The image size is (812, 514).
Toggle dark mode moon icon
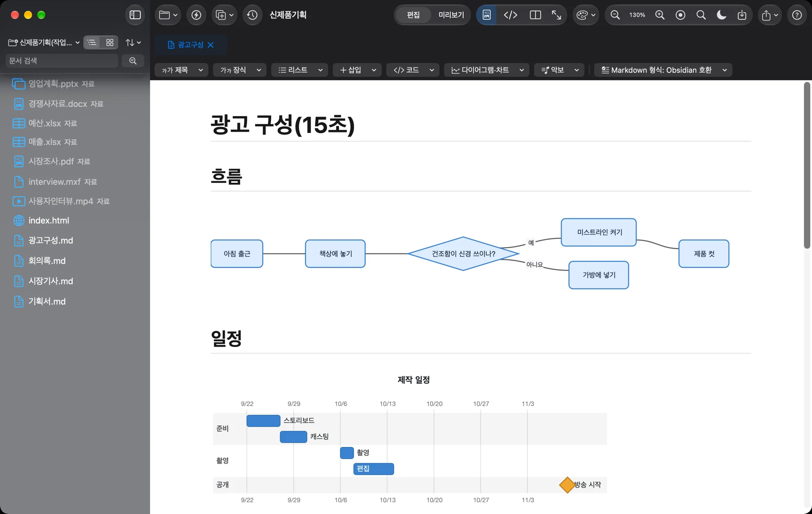[x=721, y=15]
